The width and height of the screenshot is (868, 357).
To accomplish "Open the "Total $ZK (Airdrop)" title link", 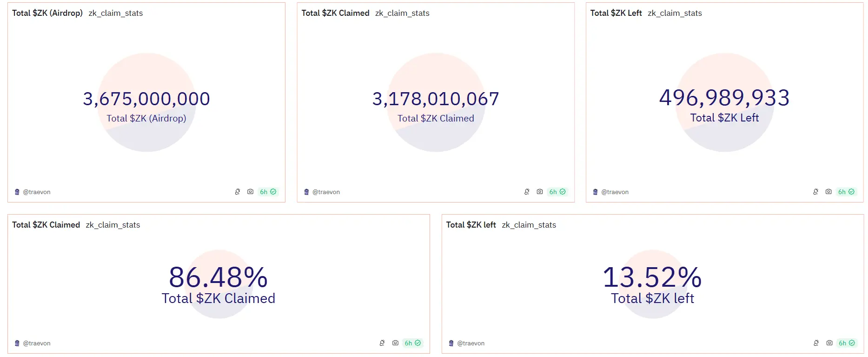I will [47, 13].
